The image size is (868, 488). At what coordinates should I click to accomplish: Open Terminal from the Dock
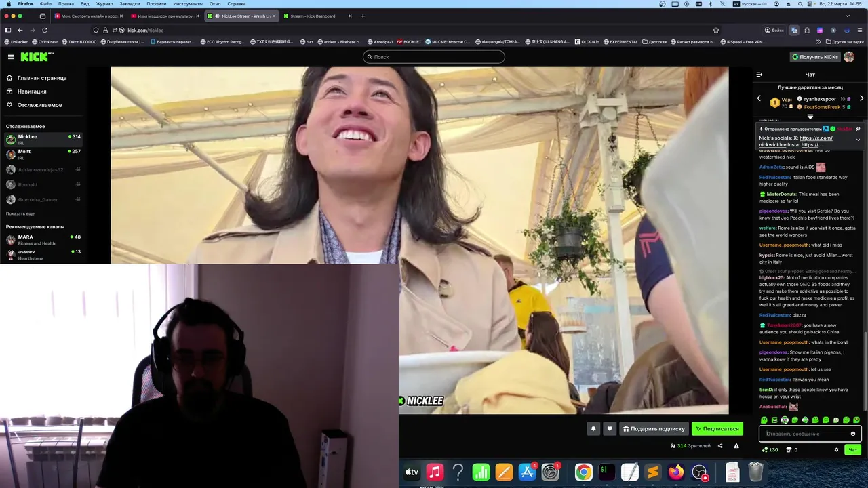point(607,472)
